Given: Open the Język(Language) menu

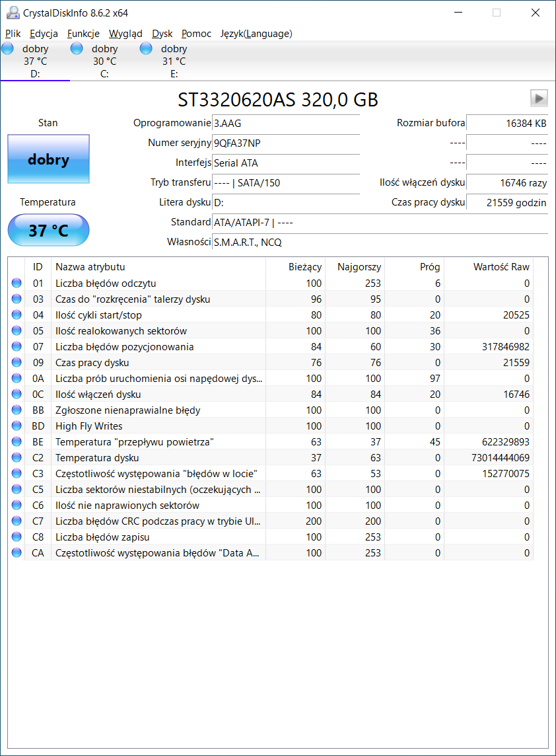Looking at the screenshot, I should tap(256, 34).
